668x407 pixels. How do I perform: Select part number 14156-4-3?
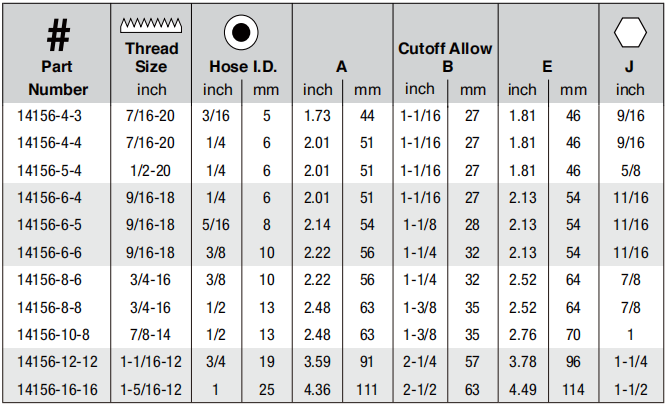[49, 116]
